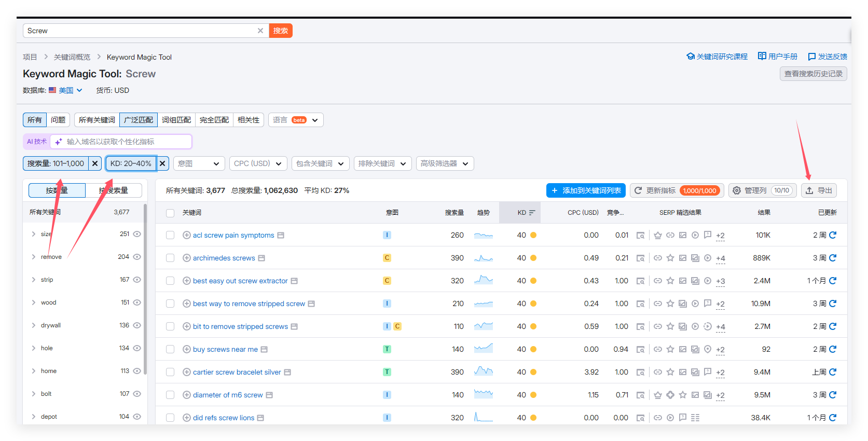868x441 pixels.
Task: Open 管理列 column settings
Action: [x=762, y=190]
